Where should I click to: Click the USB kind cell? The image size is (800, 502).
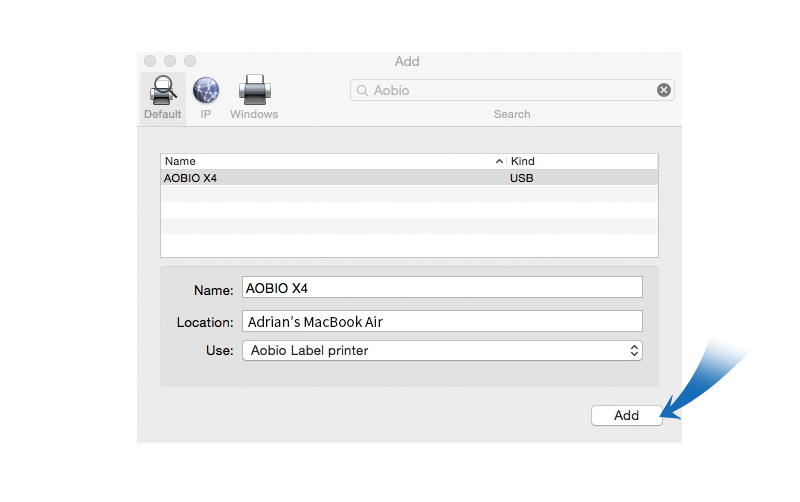click(x=521, y=178)
